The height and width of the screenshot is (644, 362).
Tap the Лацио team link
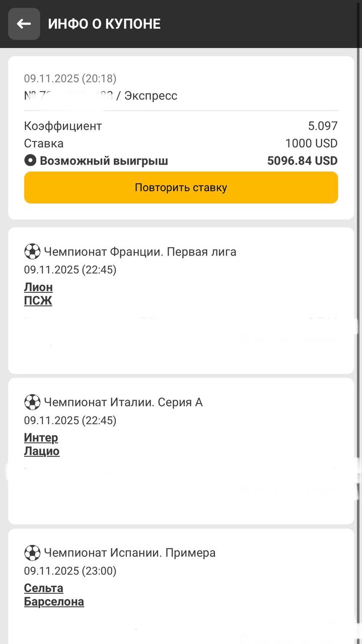[42, 451]
